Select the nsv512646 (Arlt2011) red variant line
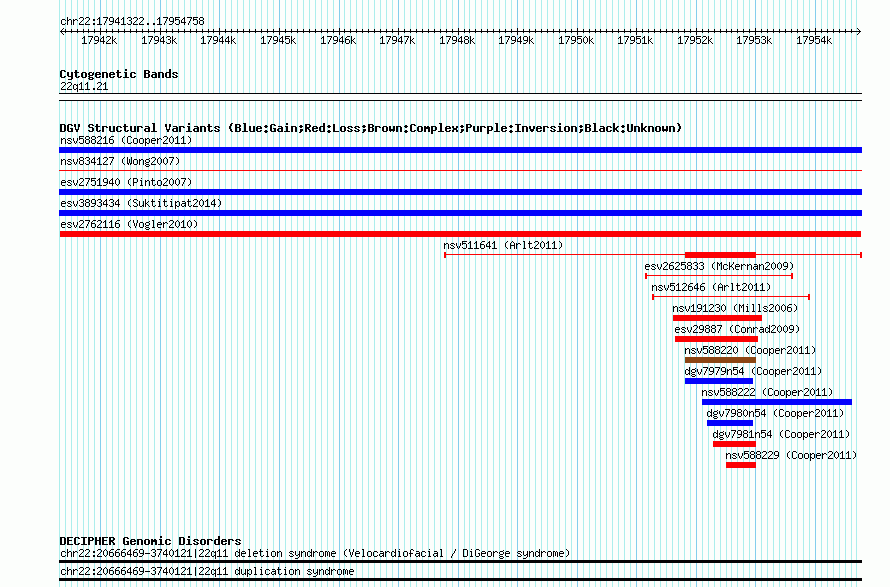The image size is (890, 587). pyautogui.click(x=731, y=297)
